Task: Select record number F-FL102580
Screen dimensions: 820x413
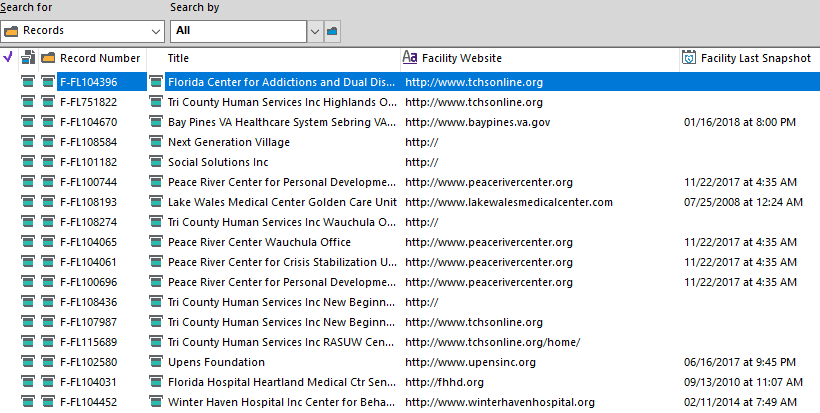Action: tap(88, 362)
